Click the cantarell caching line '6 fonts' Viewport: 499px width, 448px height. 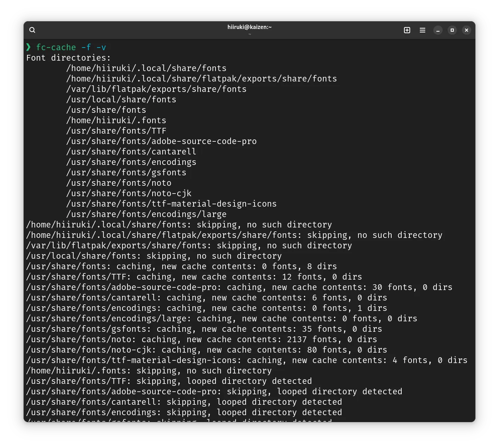(x=207, y=298)
